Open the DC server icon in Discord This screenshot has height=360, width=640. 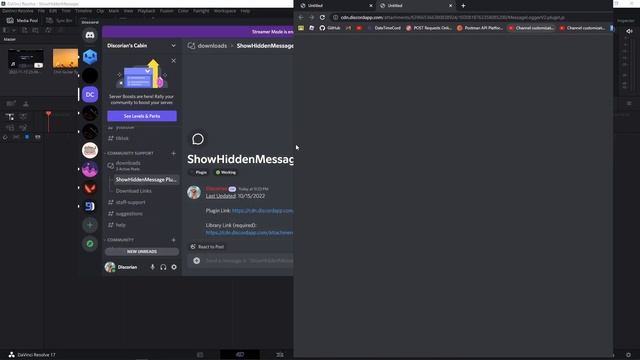pyautogui.click(x=90, y=94)
